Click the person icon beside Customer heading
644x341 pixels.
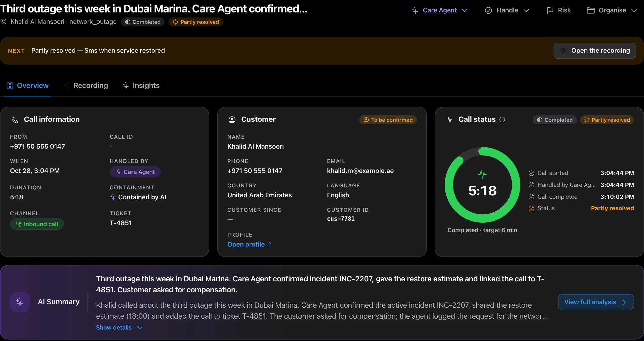click(x=232, y=120)
